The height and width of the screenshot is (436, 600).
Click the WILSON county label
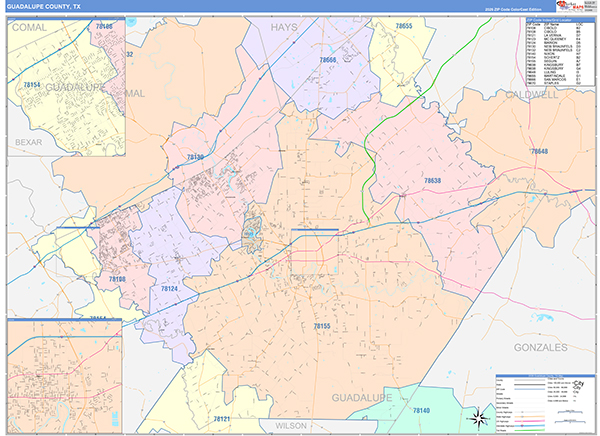click(291, 426)
